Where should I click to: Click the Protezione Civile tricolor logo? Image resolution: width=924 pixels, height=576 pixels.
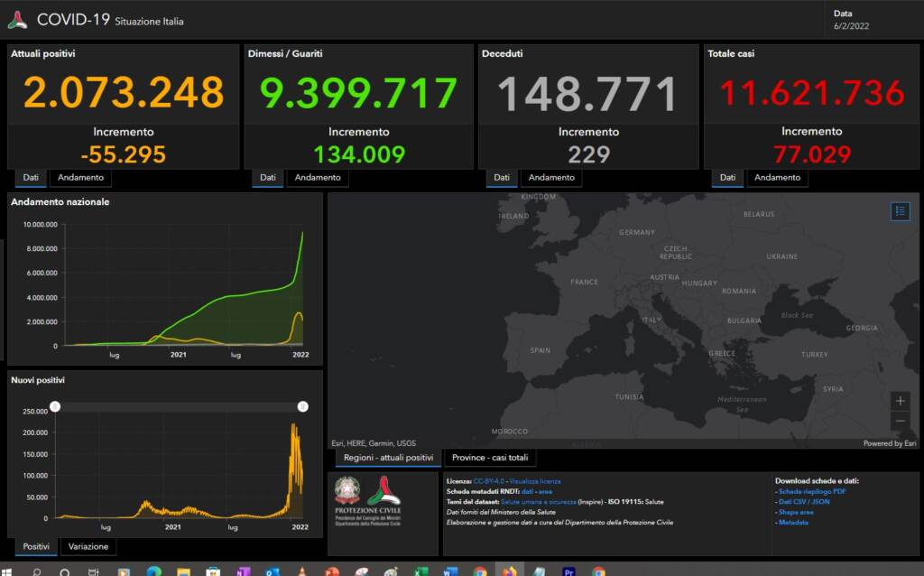383,491
